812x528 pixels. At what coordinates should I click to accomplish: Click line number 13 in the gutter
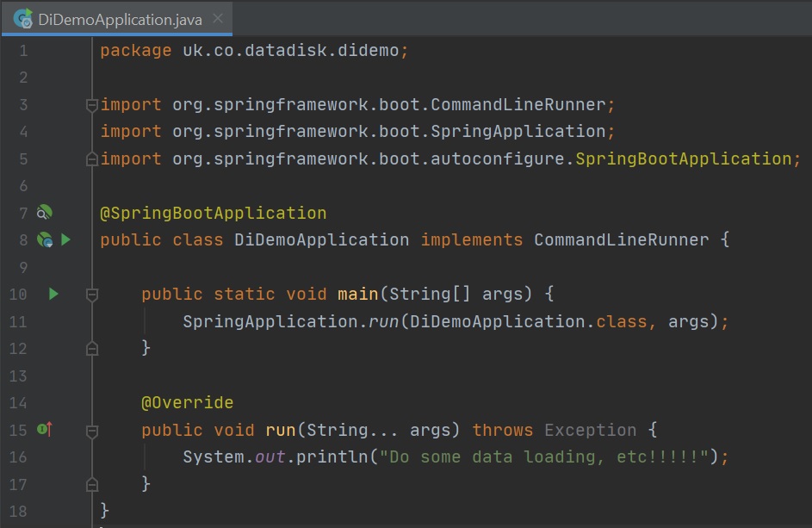18,376
